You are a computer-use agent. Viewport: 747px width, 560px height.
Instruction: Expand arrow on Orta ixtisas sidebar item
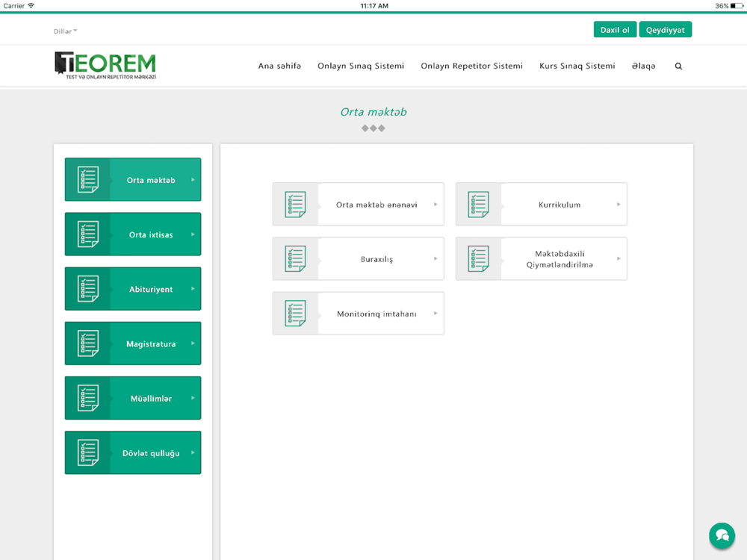pos(193,234)
